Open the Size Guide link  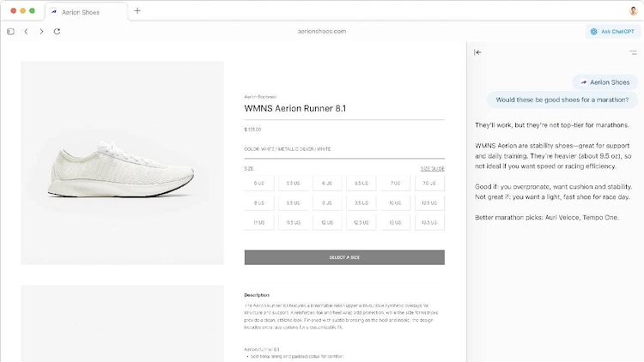(432, 169)
